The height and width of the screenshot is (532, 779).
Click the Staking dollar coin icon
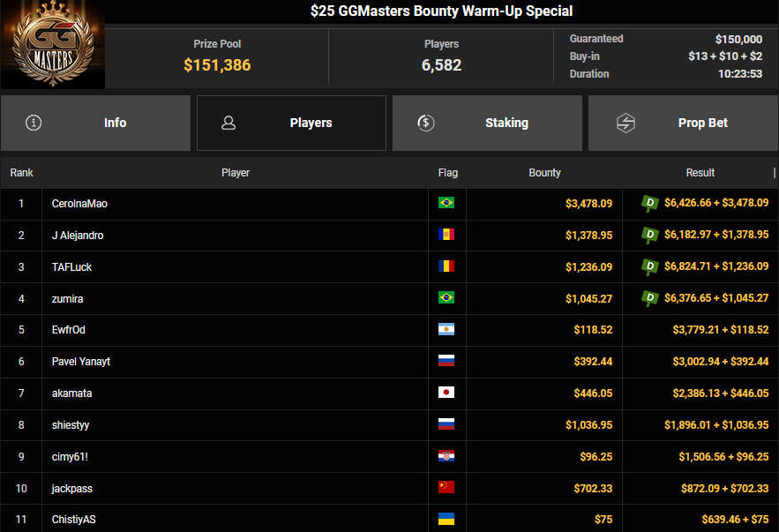[x=425, y=124]
